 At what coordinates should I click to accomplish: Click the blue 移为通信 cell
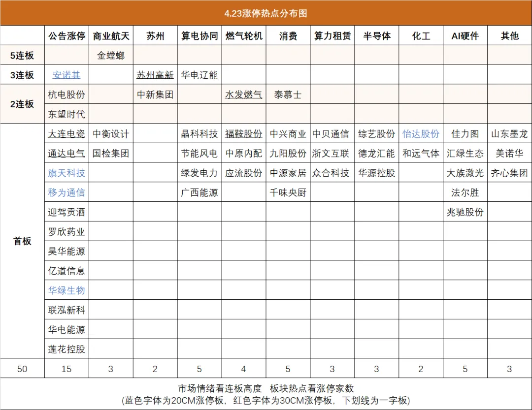[x=66, y=192]
